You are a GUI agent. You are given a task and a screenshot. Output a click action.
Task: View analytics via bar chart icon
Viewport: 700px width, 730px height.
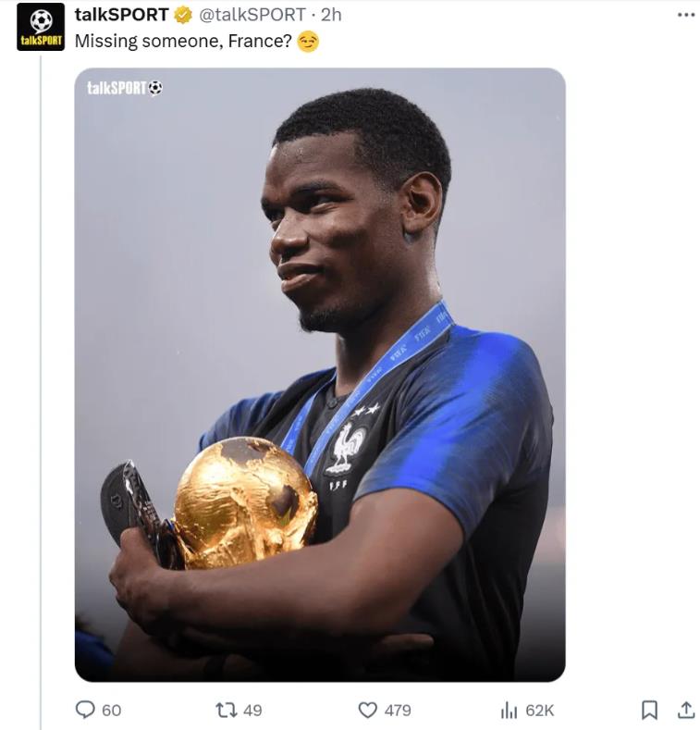509,711
